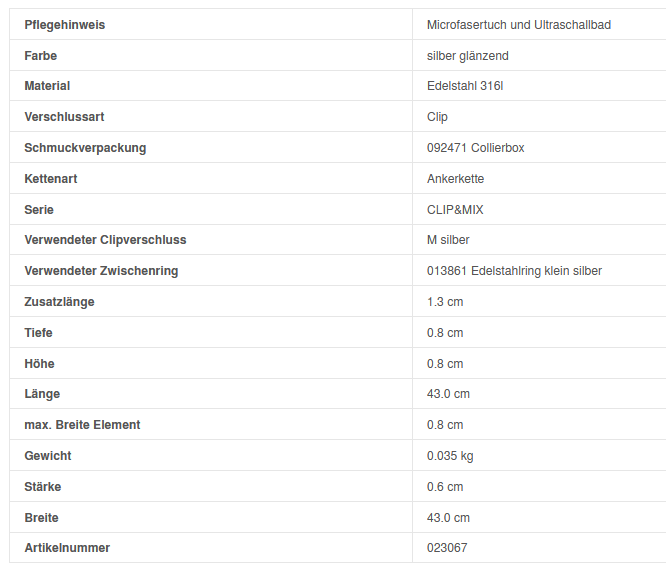The width and height of the screenshot is (666, 571).
Task: Click the Artikelnummer row label
Action: point(67,548)
